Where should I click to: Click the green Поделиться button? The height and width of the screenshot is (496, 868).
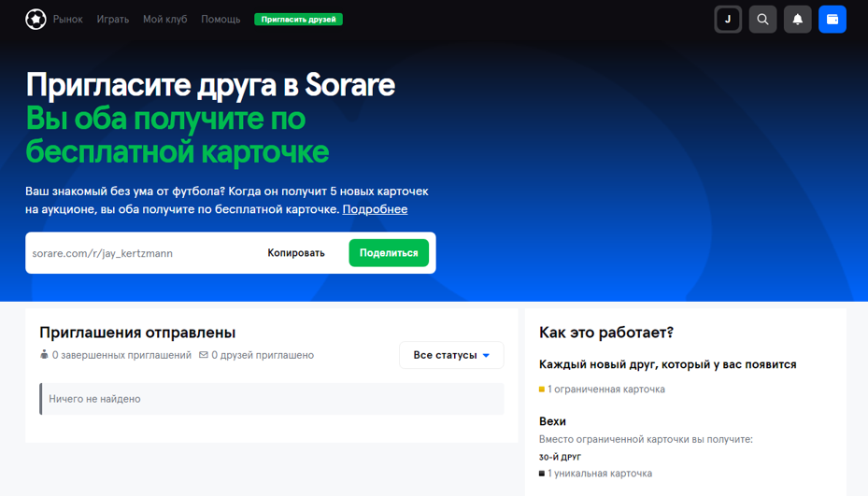pos(389,253)
